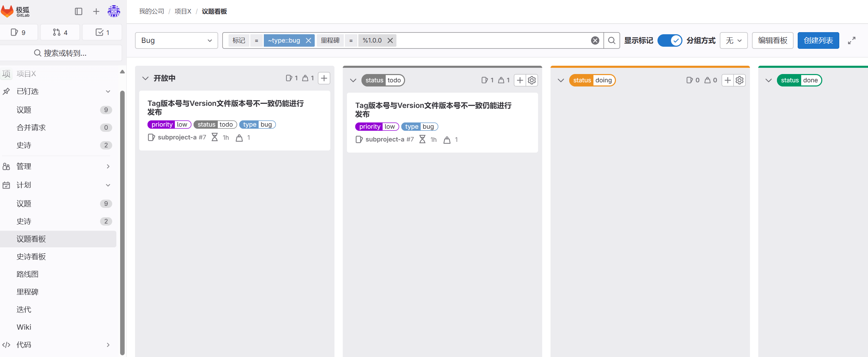This screenshot has width=868, height=357.
Task: Remove the ~type::bug filter chip
Action: (x=308, y=40)
